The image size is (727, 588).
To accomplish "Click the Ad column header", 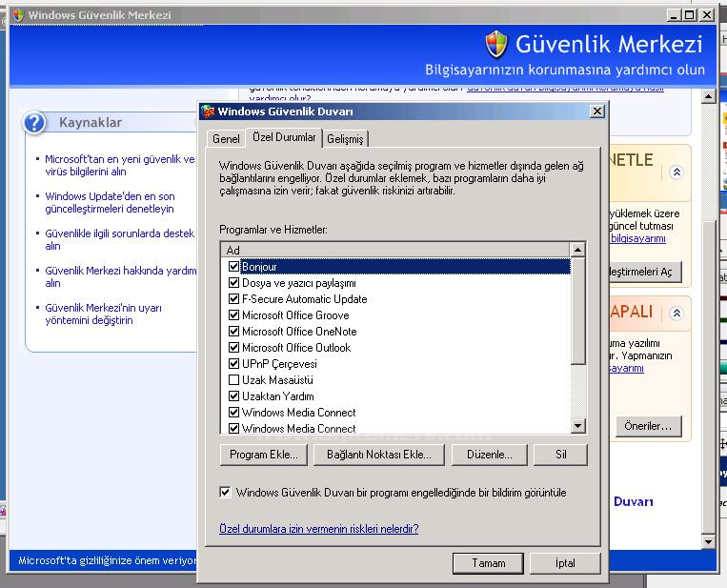I will tap(395, 250).
